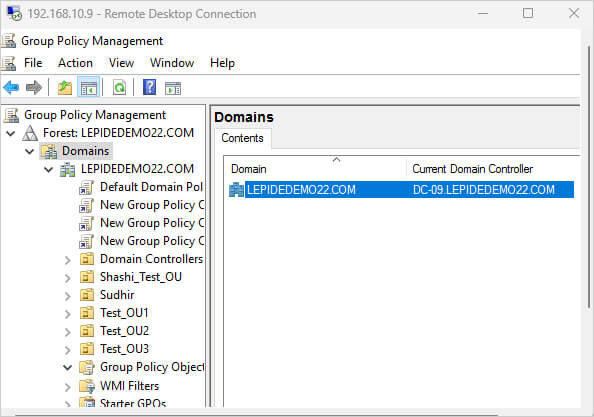The width and height of the screenshot is (594, 417).
Task: Click the root Group Policy Management tree icon
Action: click(x=11, y=115)
